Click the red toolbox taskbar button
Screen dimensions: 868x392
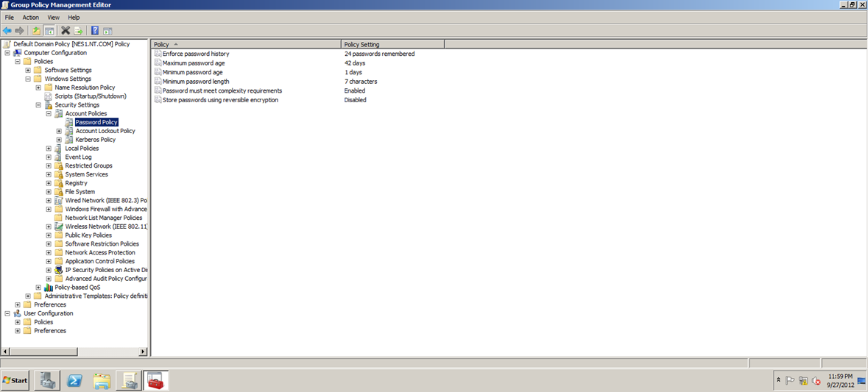(x=155, y=380)
